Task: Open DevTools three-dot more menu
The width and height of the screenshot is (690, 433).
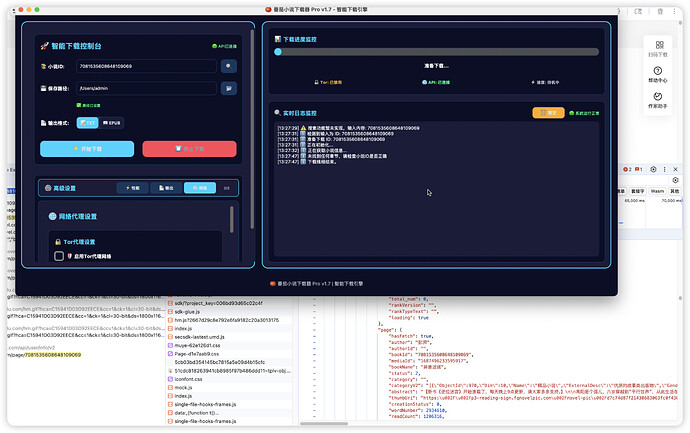Action: click(x=664, y=169)
